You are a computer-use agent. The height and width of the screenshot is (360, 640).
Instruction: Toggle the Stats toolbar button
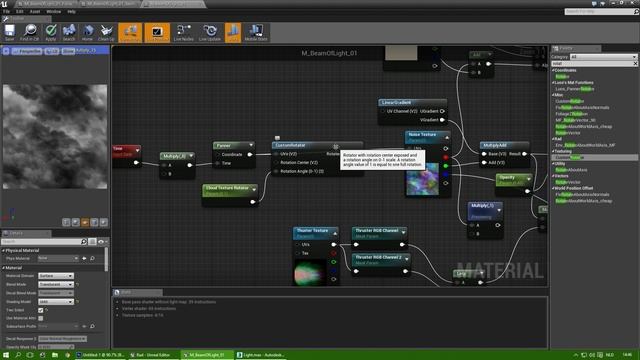click(x=233, y=32)
